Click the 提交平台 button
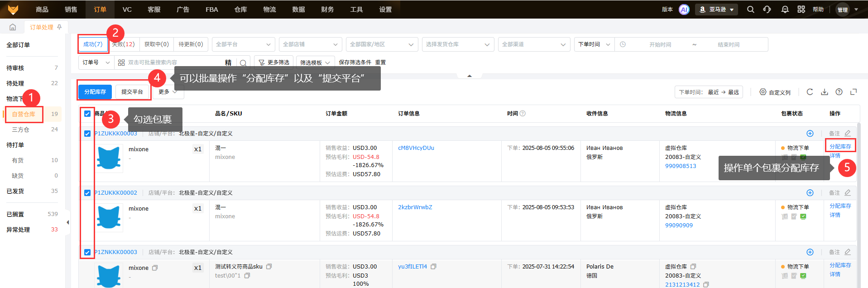This screenshot has width=868, height=288. (x=132, y=92)
